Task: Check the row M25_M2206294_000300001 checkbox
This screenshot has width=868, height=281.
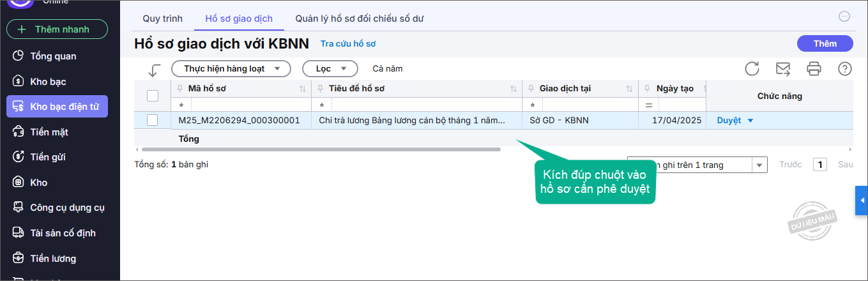Action: point(153,120)
